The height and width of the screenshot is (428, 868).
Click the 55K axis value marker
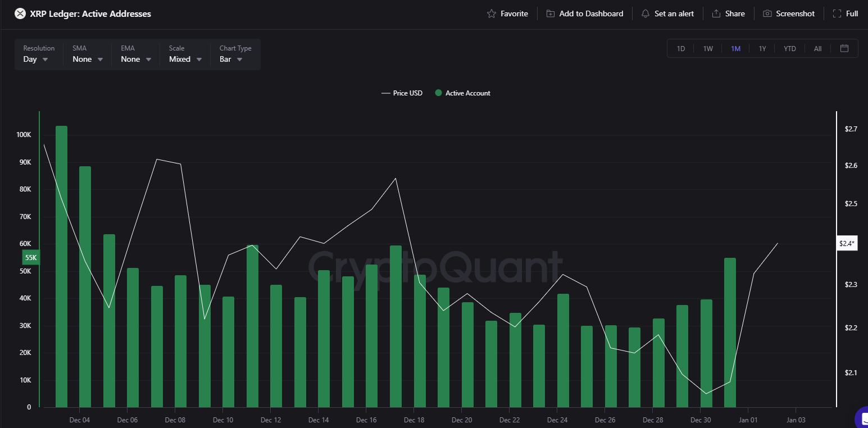31,258
